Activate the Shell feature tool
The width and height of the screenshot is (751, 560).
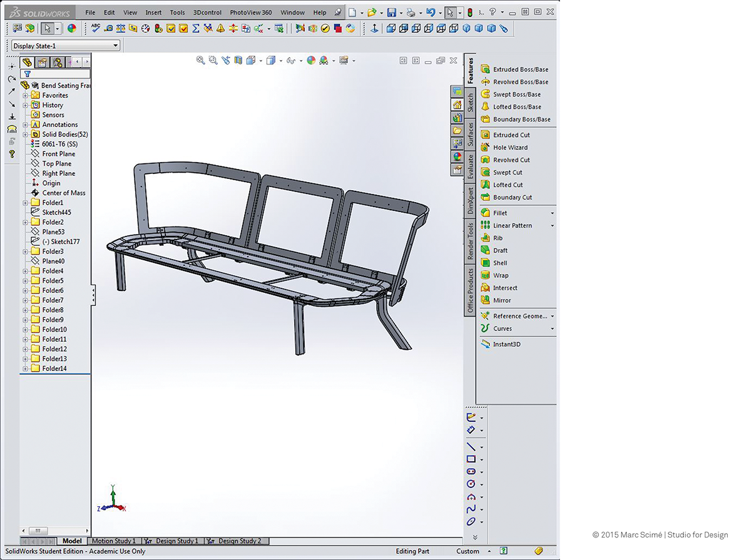(498, 263)
